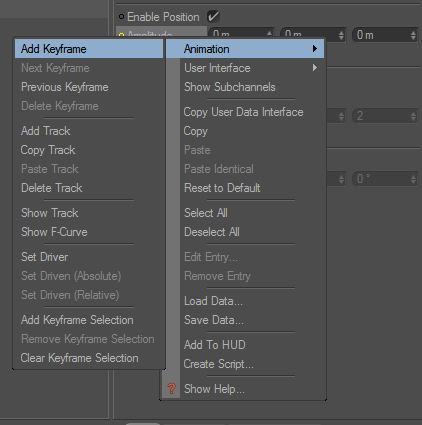Choose Add Keyframe in submenu
The height and width of the screenshot is (425, 422).
click(x=89, y=49)
